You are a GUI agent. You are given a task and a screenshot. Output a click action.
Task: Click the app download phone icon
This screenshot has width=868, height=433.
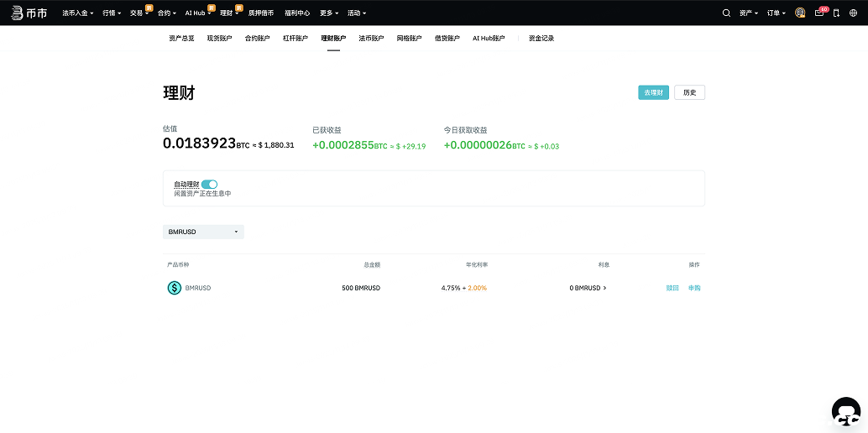tap(836, 13)
